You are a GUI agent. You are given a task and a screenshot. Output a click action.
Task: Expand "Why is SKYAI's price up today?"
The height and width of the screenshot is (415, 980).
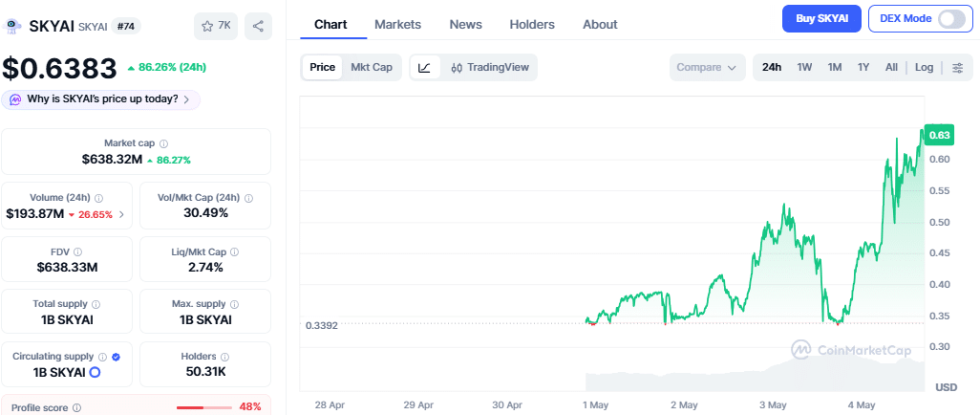click(100, 99)
